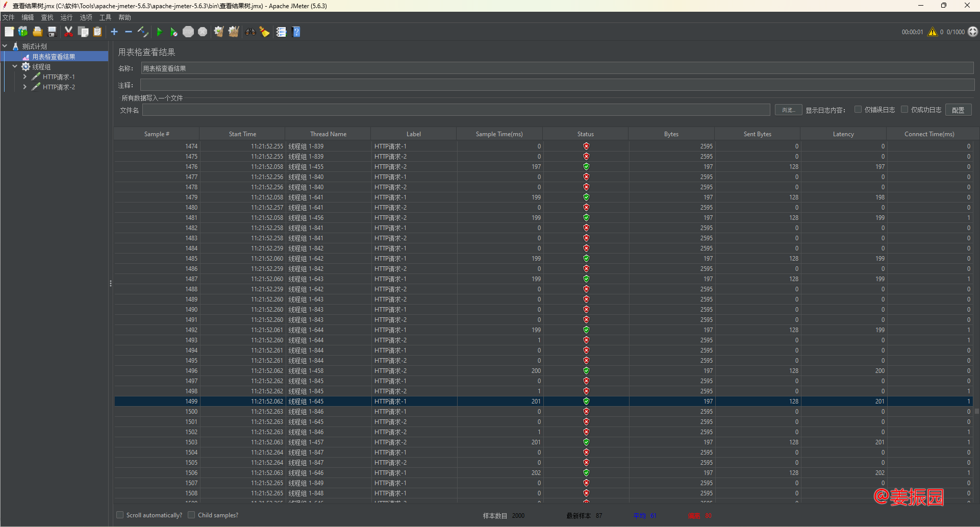Click the Copy icon in toolbar
The width and height of the screenshot is (980, 527).
pos(83,32)
